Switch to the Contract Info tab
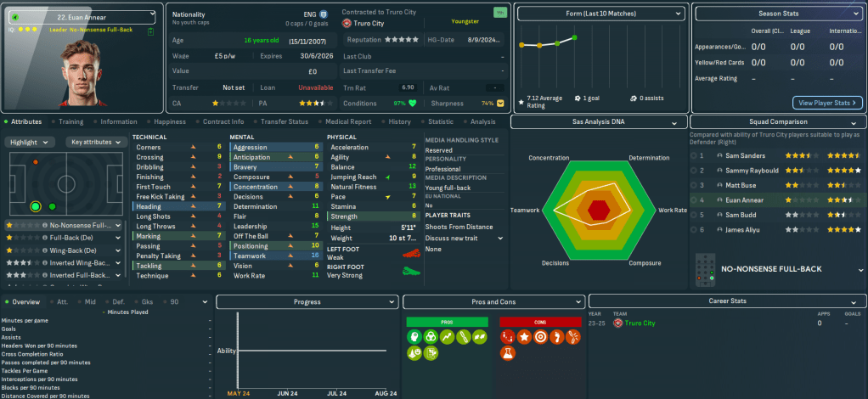This screenshot has height=399, width=868. [x=223, y=121]
